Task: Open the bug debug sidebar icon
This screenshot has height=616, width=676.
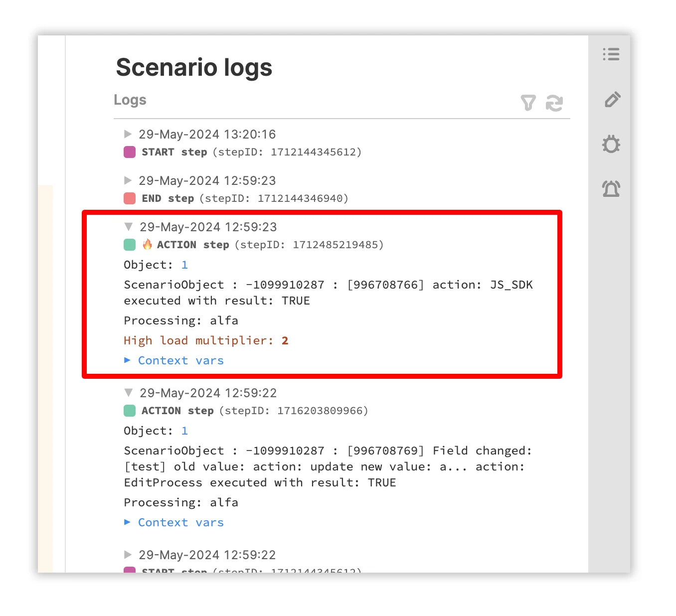Action: click(611, 145)
